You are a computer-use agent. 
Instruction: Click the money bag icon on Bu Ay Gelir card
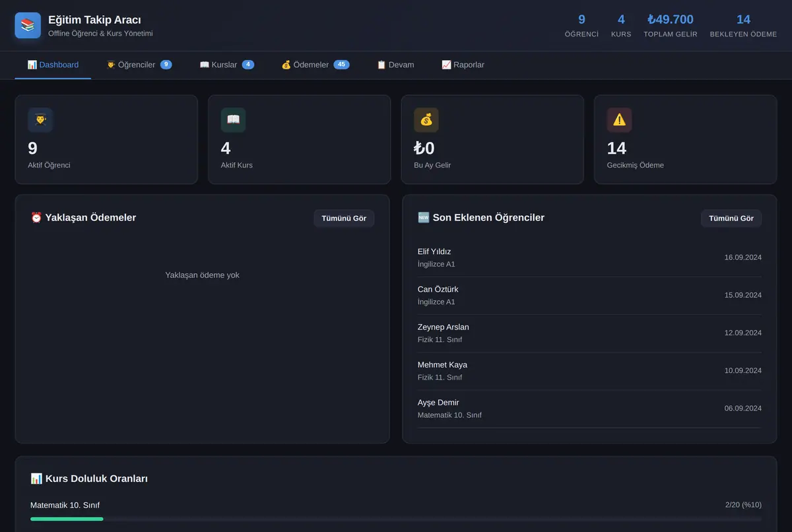[x=426, y=120]
